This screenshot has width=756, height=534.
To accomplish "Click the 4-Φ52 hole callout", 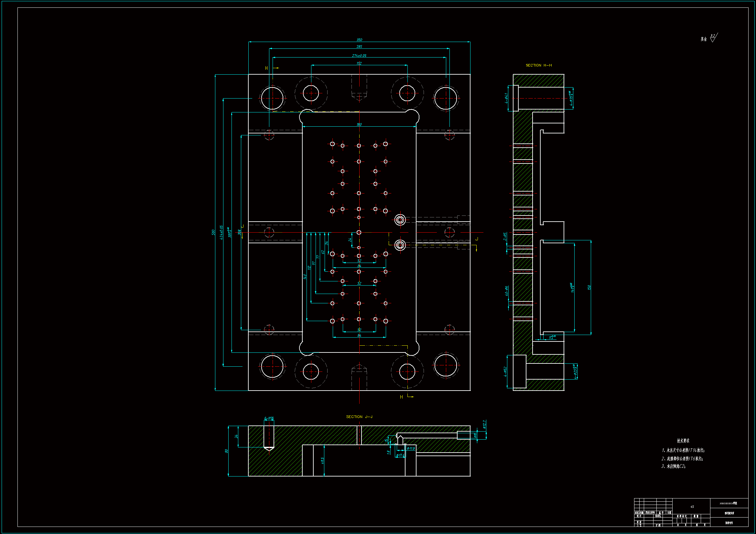I will [x=505, y=372].
